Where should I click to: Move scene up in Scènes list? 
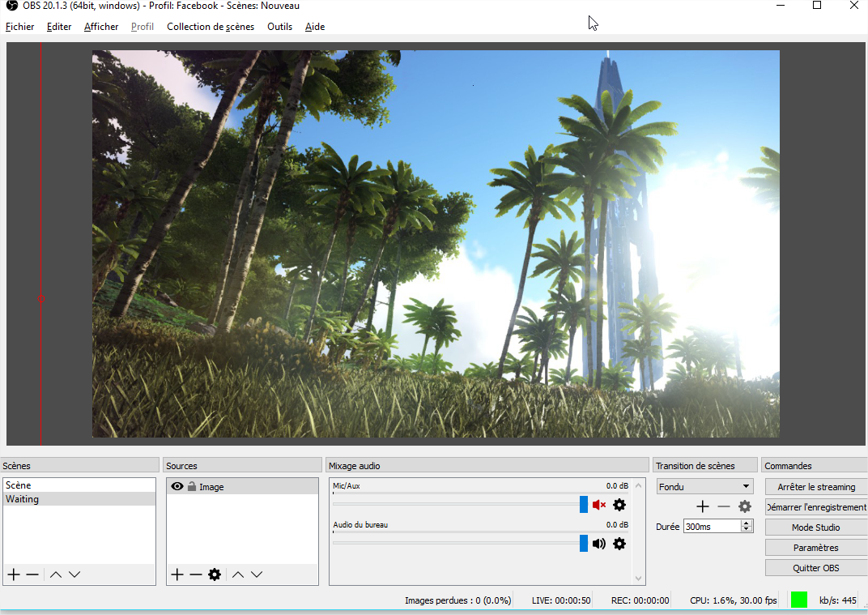pos(56,574)
